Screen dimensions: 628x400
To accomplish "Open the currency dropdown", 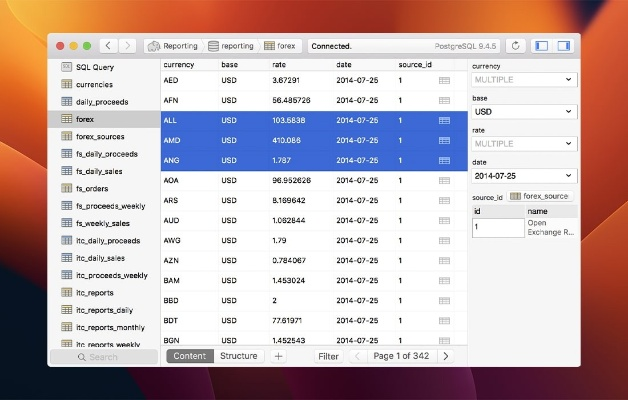I will tap(524, 79).
